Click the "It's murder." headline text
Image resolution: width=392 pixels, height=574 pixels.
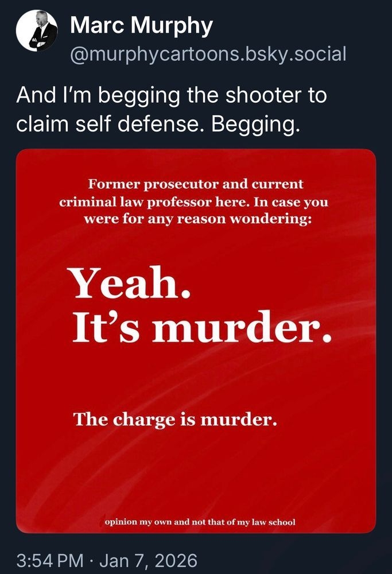point(202,328)
